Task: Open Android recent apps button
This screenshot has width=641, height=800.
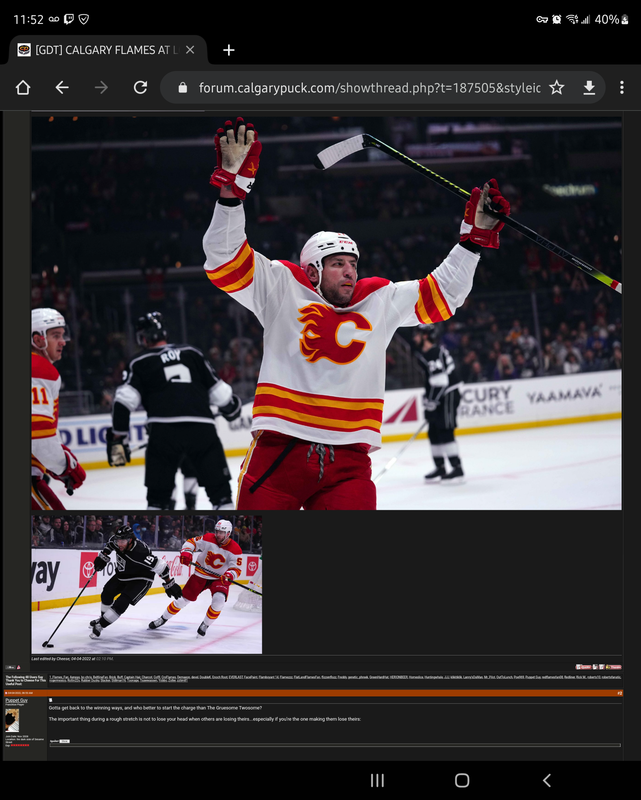Action: (x=377, y=780)
